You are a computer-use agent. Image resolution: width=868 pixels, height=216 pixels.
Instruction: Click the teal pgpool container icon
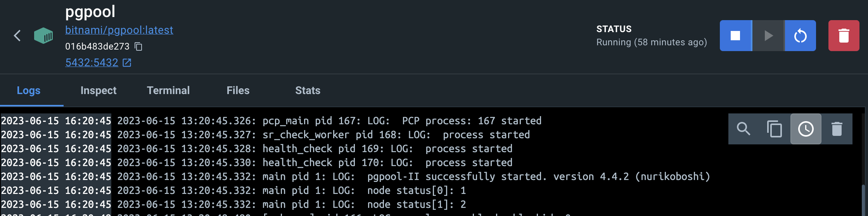[x=43, y=36]
